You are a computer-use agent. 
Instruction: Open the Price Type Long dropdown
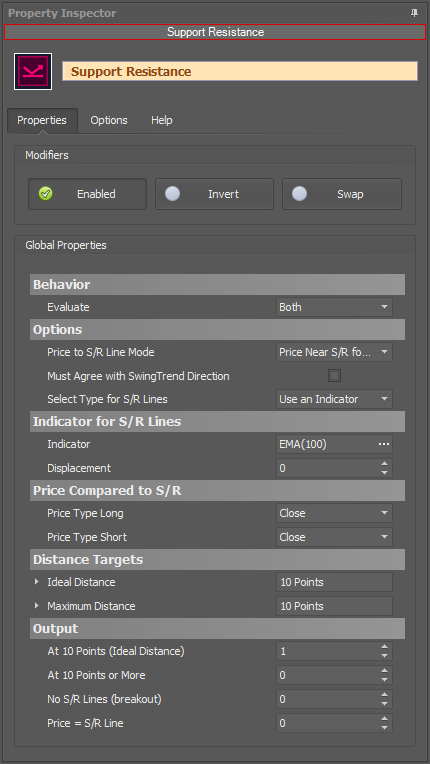pyautogui.click(x=334, y=513)
